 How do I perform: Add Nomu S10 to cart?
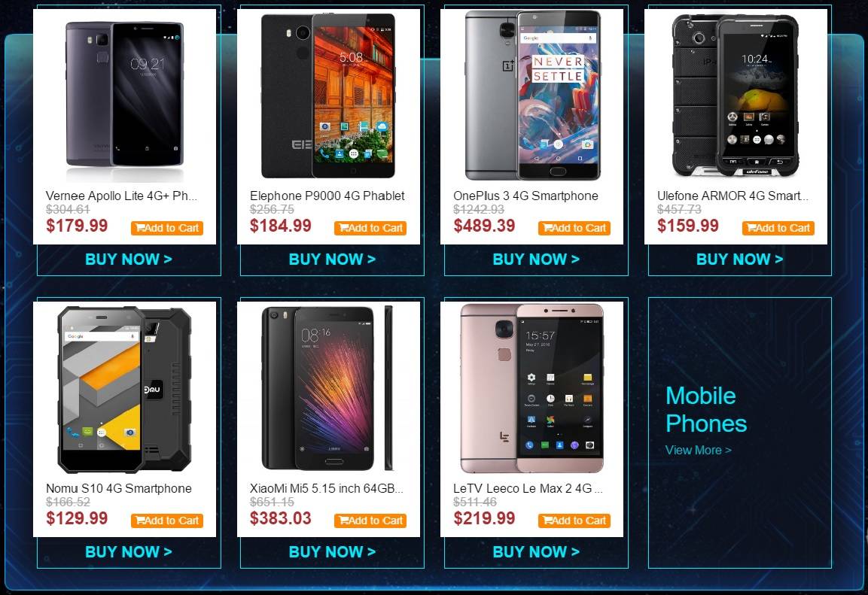[x=167, y=521]
